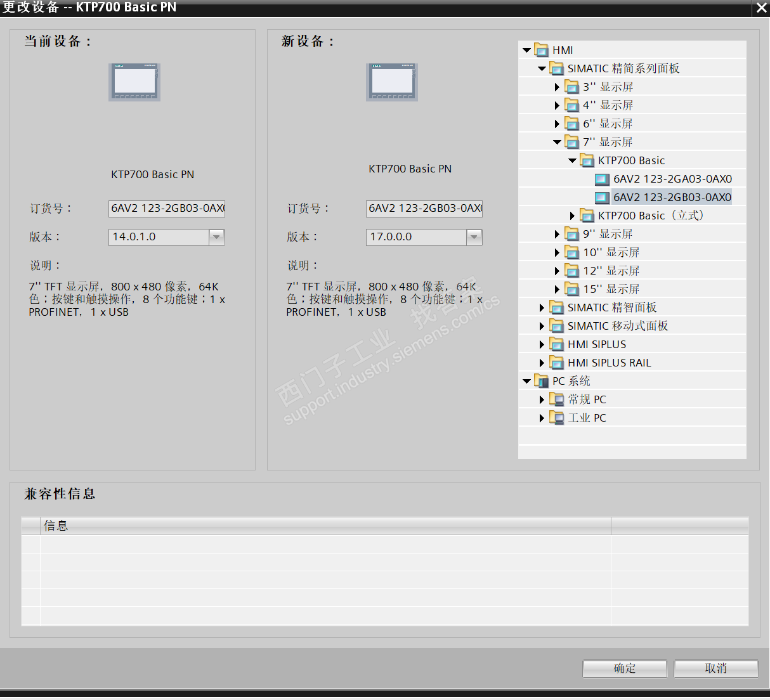Click the 15'' 显示屏 folder icon

tap(571, 289)
